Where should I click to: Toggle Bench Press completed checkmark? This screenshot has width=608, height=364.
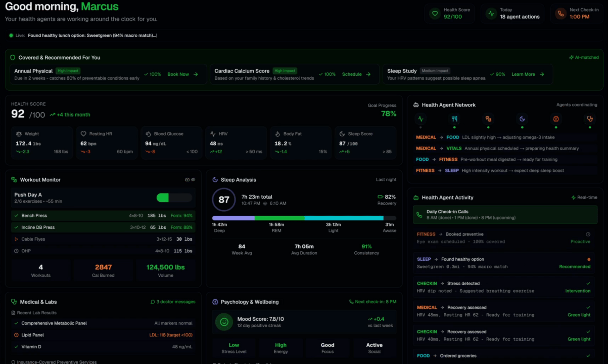coord(16,216)
